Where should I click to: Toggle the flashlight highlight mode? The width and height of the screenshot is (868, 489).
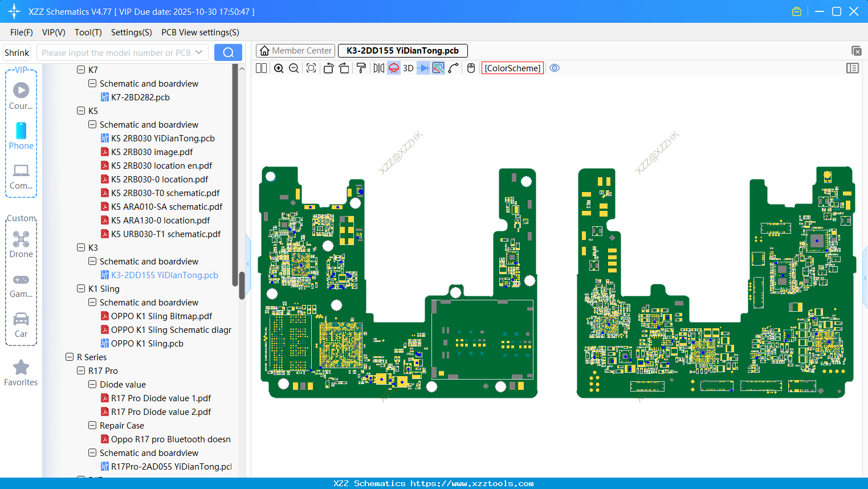(x=393, y=68)
